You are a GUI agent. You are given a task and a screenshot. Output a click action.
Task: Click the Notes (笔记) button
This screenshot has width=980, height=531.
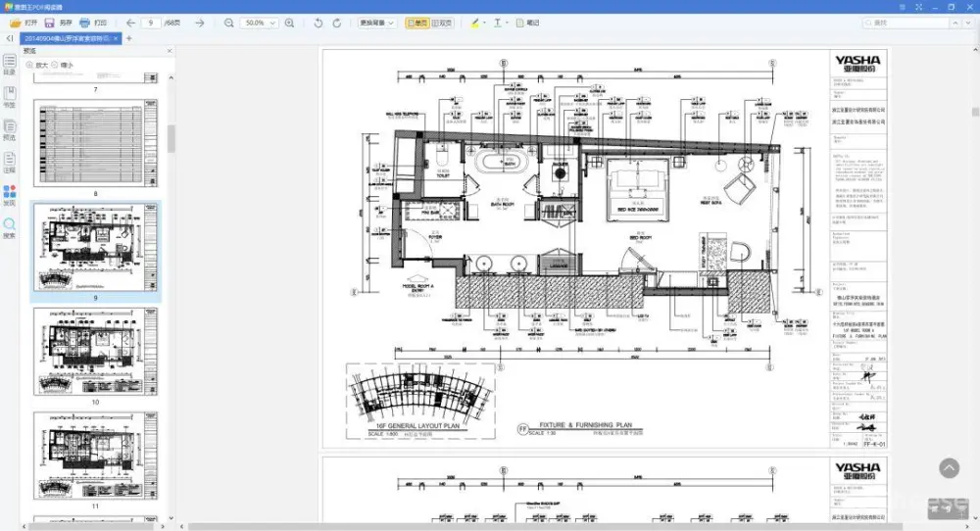point(526,23)
